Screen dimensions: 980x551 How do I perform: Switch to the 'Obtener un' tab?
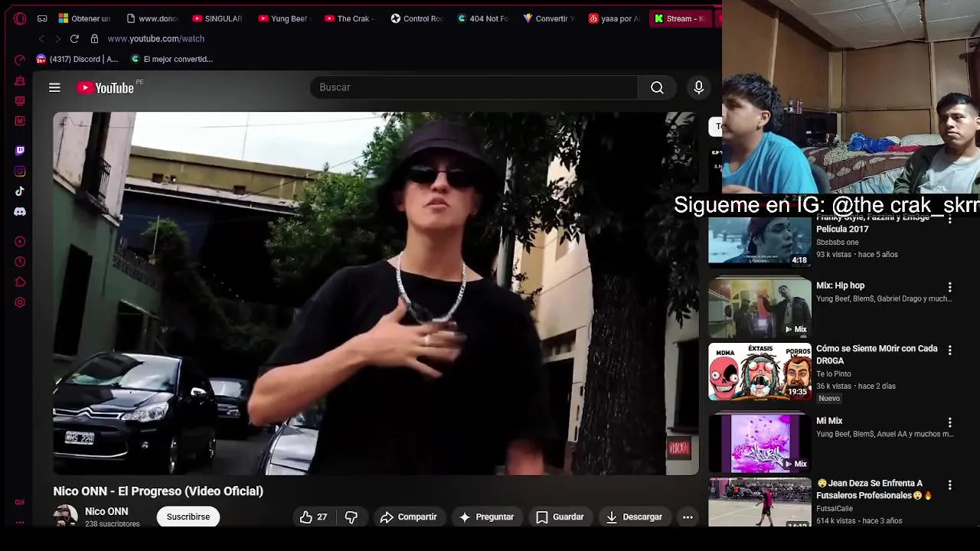[x=85, y=18]
